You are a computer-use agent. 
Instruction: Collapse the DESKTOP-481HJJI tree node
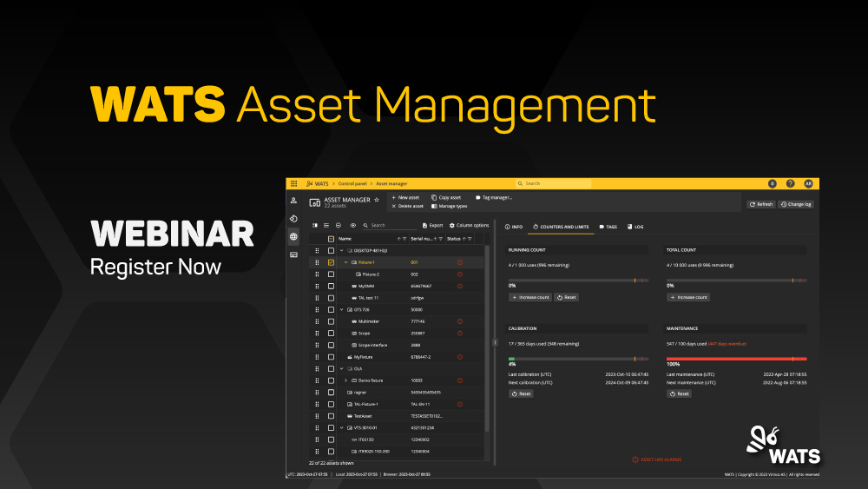[x=341, y=251]
